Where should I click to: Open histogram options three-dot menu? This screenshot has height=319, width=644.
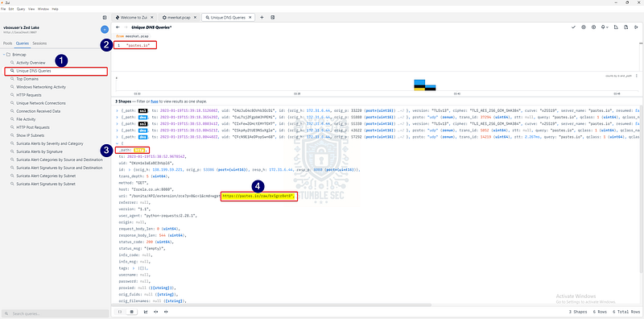pyautogui.click(x=637, y=76)
